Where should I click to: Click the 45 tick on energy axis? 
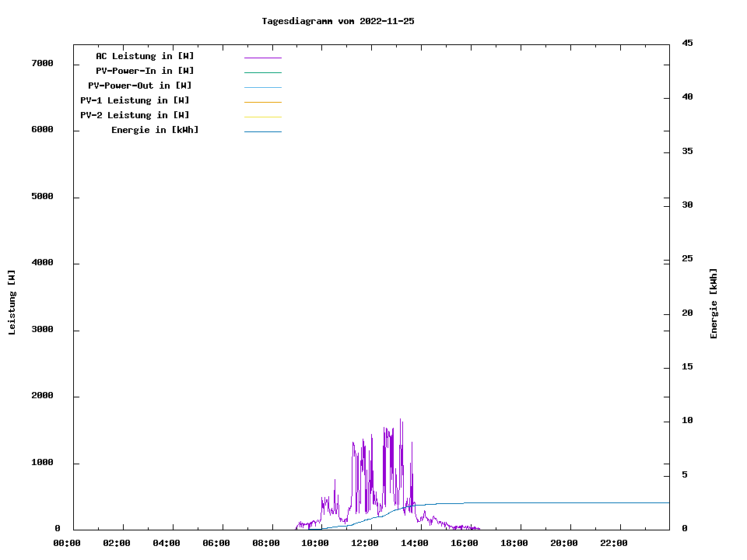pos(687,44)
